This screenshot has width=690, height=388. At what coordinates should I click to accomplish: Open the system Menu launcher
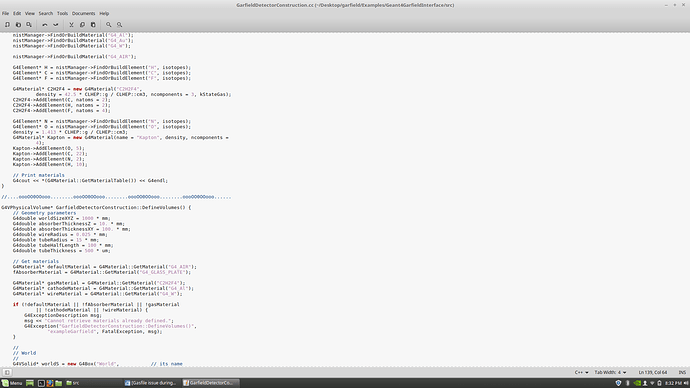tap(12, 383)
